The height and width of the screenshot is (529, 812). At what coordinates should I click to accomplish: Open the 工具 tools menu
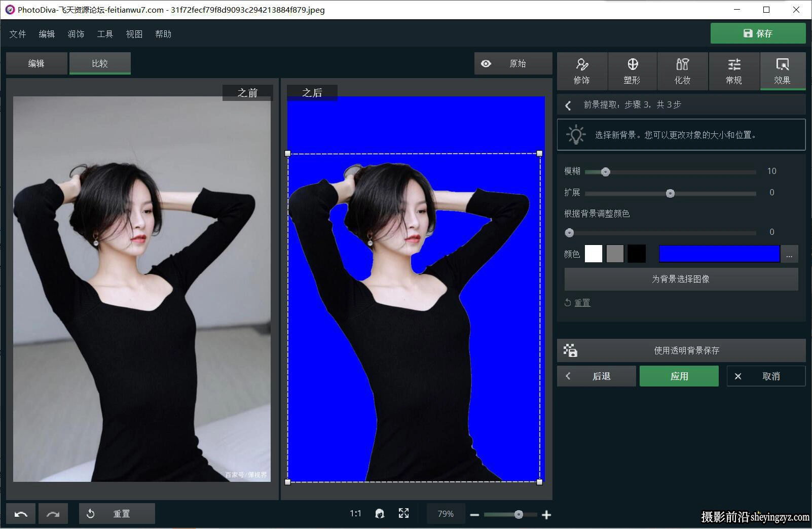coord(105,34)
